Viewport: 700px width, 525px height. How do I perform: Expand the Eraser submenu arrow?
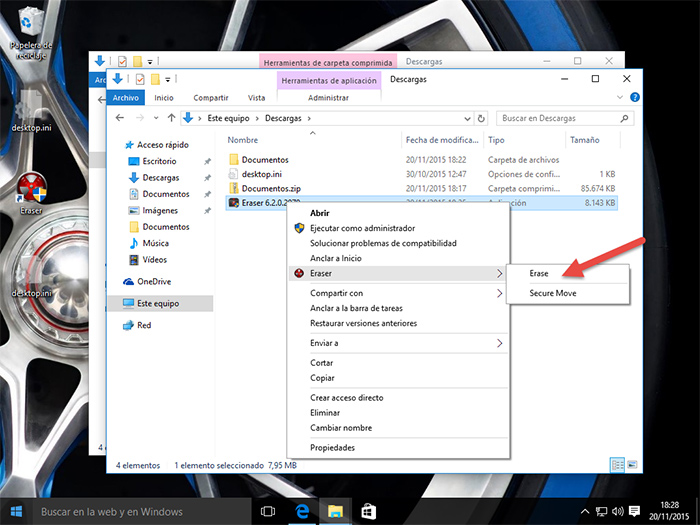tap(499, 273)
